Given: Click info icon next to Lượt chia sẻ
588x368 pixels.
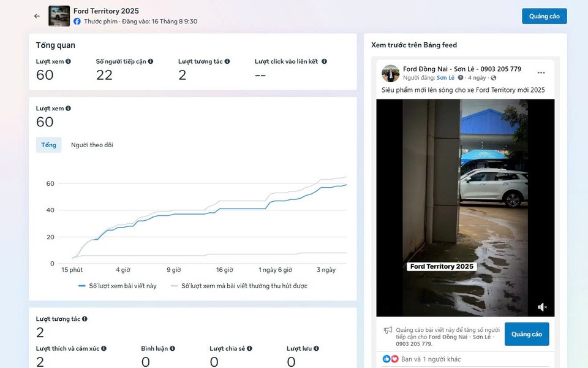Looking at the screenshot, I should pyautogui.click(x=249, y=348).
